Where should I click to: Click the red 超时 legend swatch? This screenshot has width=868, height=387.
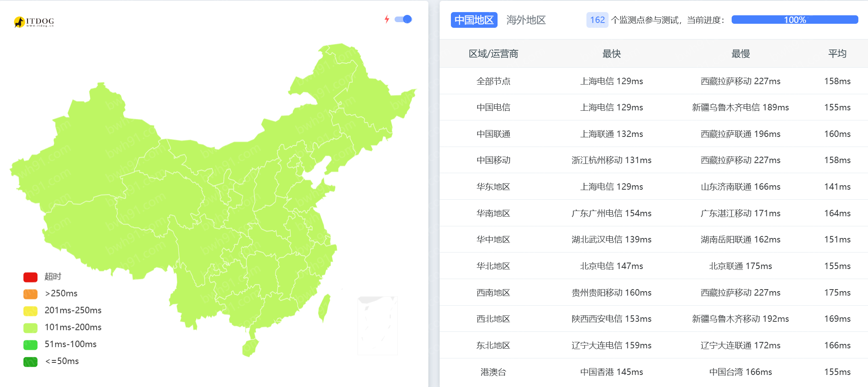31,277
